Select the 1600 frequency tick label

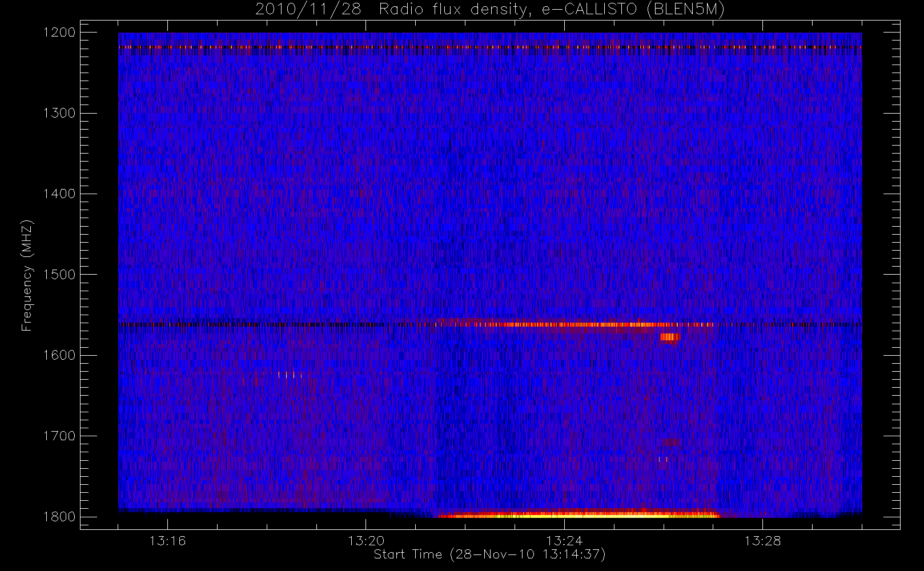[x=60, y=355]
